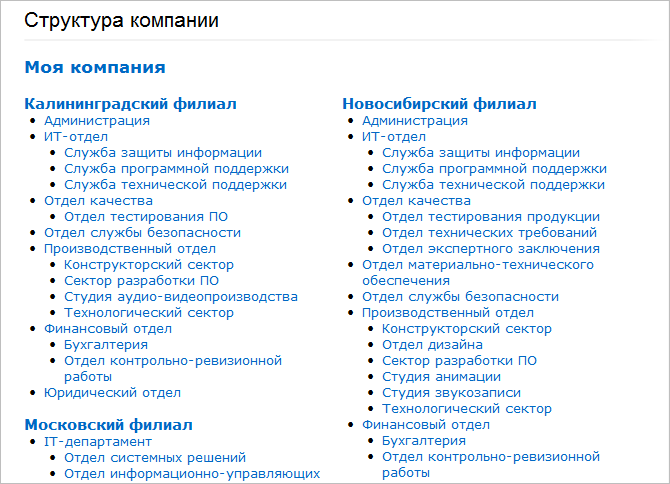Click Отдел технических требований link

[x=490, y=233]
